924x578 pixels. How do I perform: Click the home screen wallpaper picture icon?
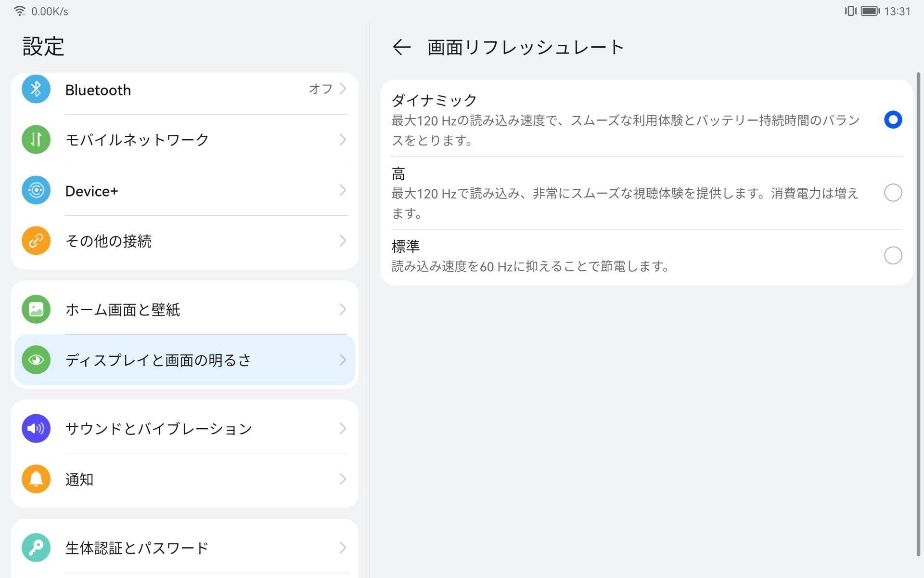(x=36, y=309)
